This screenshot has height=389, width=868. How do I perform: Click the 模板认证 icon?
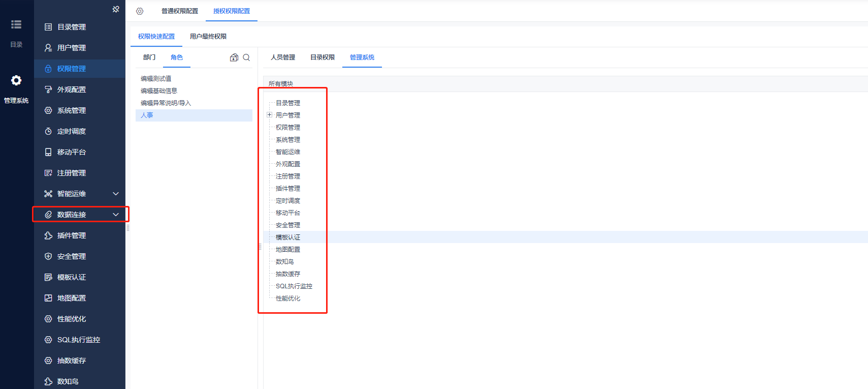point(48,277)
